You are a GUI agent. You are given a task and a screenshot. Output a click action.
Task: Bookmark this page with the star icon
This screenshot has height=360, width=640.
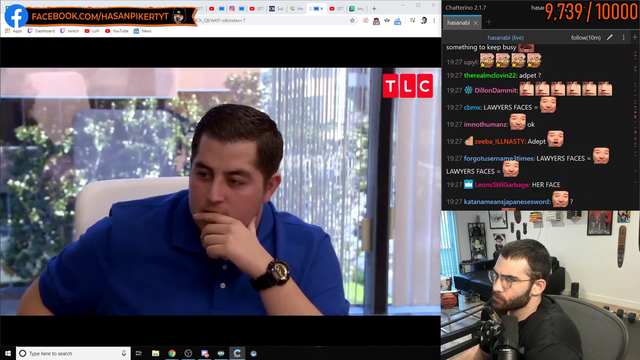(352, 20)
